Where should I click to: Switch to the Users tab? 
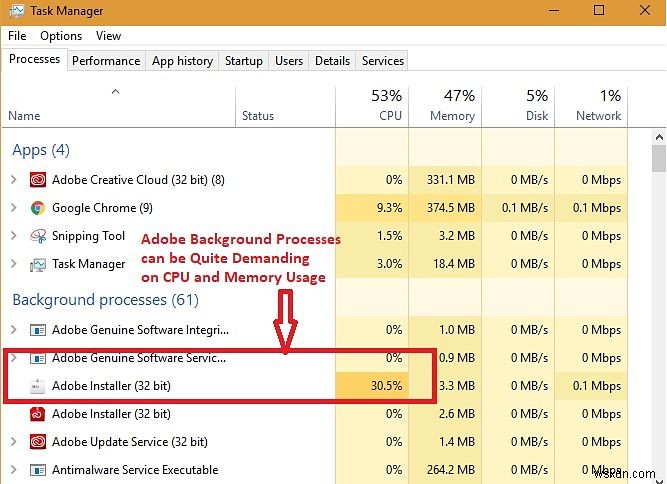tap(289, 61)
